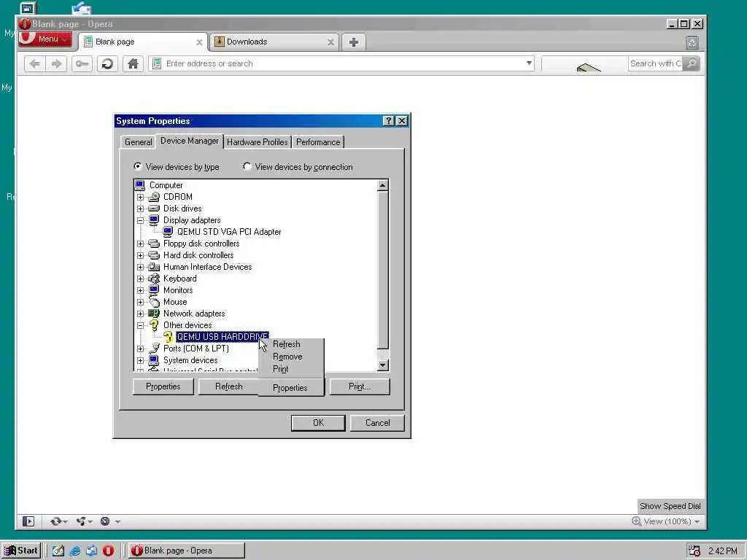Close the Downloads tab
This screenshot has height=560, width=747.
point(330,42)
